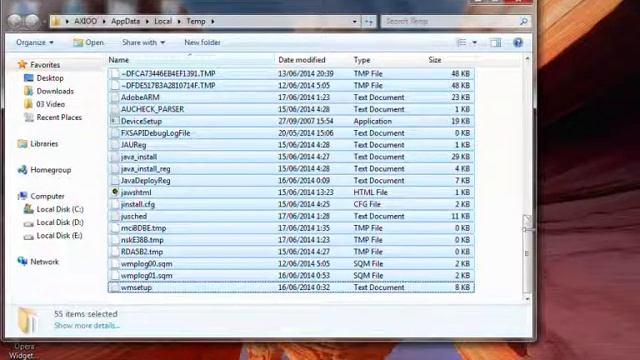Viewport: 640px width, 360px height.
Task: Click the refresh button next to address bar
Action: tap(369, 22)
